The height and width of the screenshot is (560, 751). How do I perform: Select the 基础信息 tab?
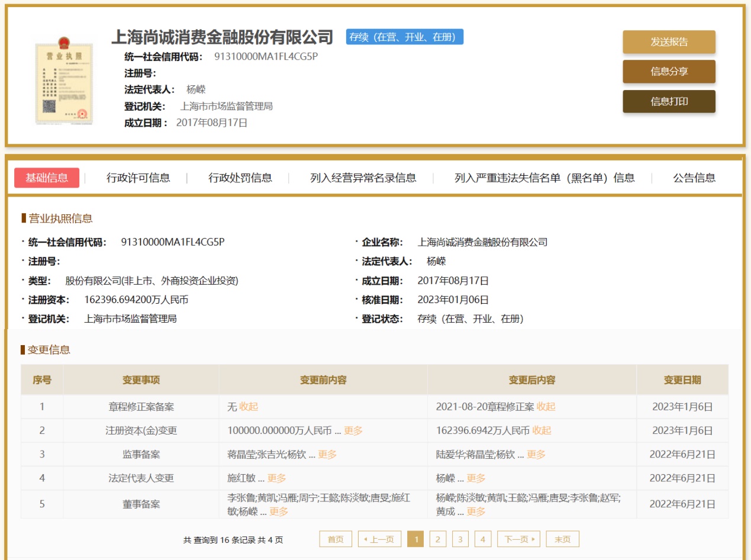click(x=47, y=178)
